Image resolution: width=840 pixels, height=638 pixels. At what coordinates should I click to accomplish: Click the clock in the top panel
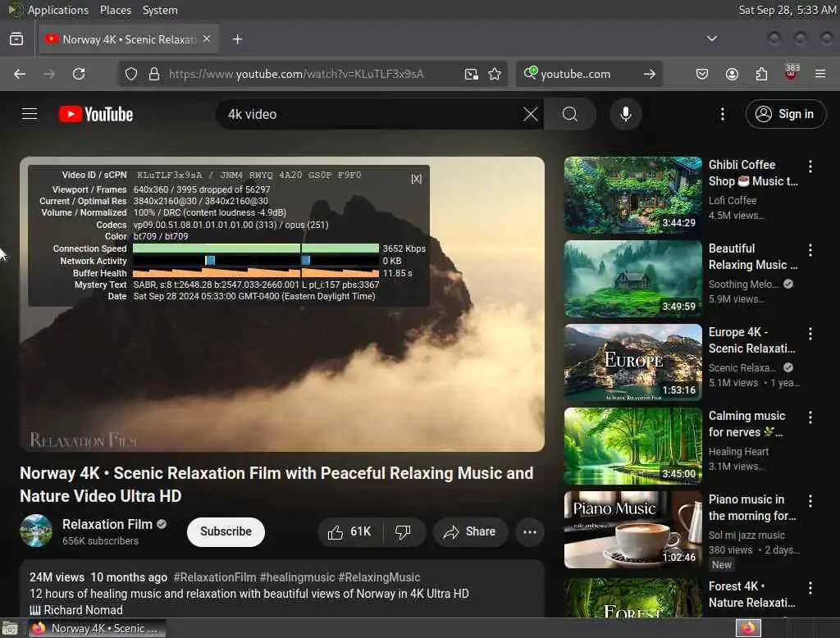pos(787,10)
